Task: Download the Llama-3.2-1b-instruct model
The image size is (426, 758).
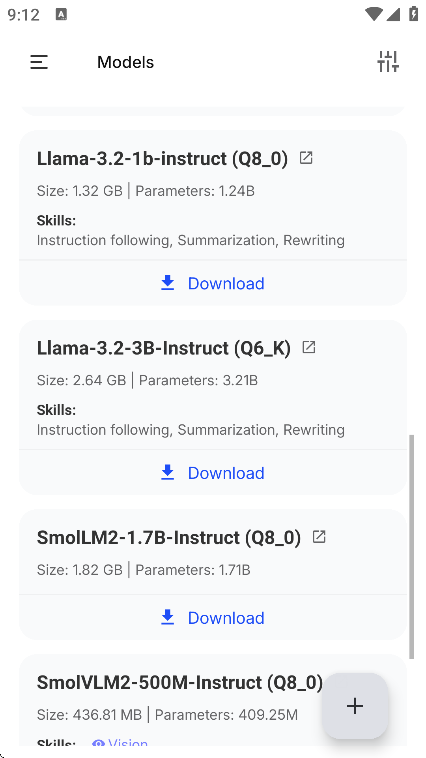Action: [213, 283]
